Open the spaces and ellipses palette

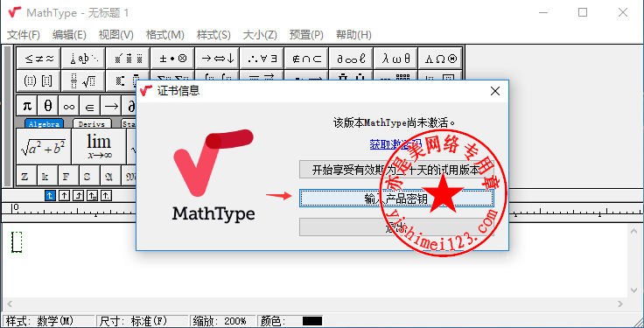(x=83, y=58)
